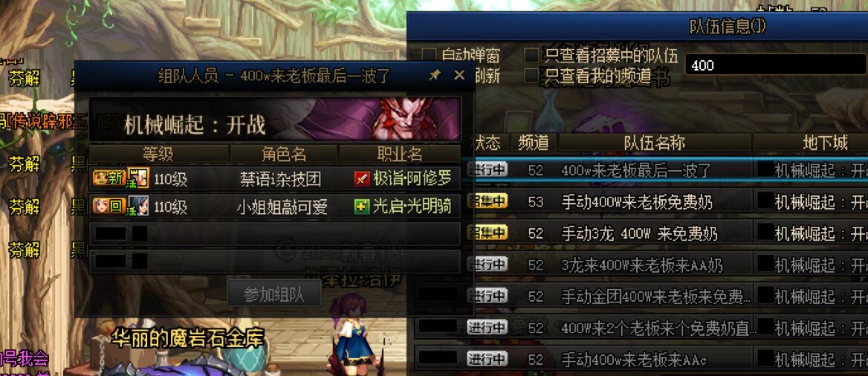This screenshot has width=868, height=376.
Task: Click 召集中 status of 手动3龙 team
Action: pos(488,232)
